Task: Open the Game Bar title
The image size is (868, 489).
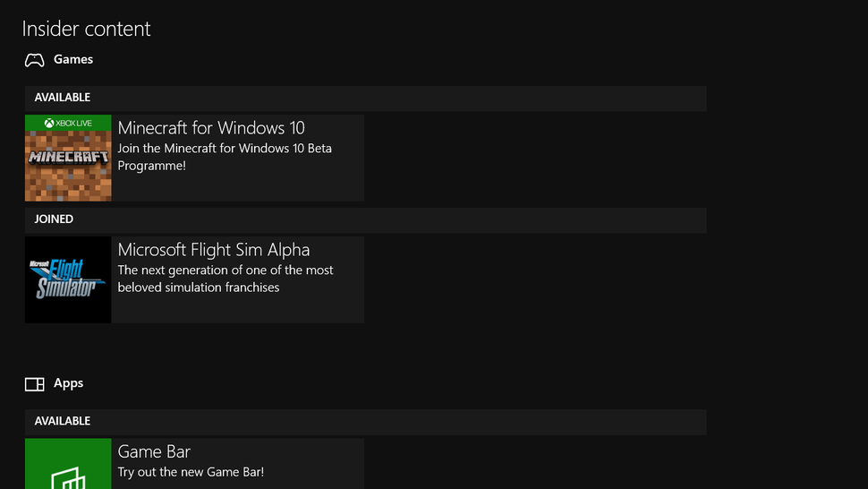Action: (154, 452)
